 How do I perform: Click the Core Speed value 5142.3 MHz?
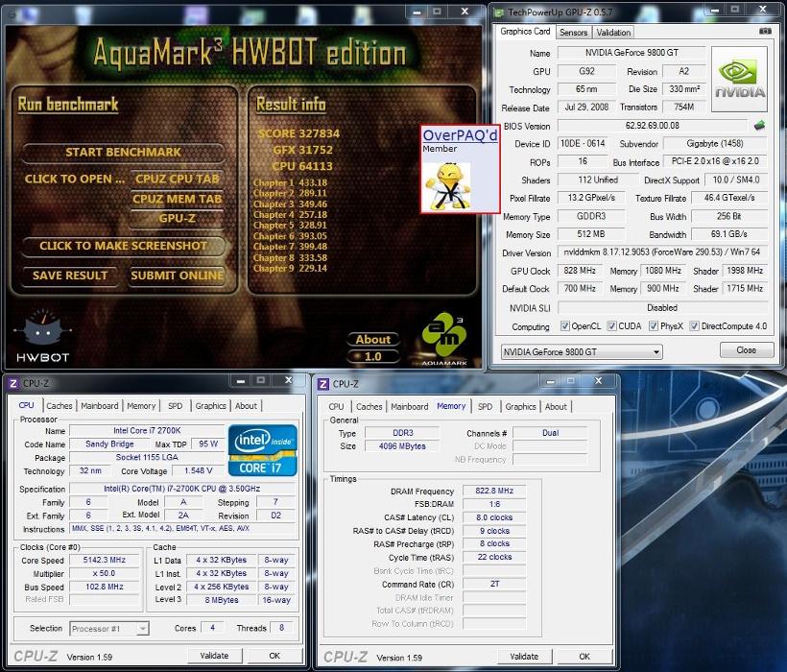[x=105, y=560]
